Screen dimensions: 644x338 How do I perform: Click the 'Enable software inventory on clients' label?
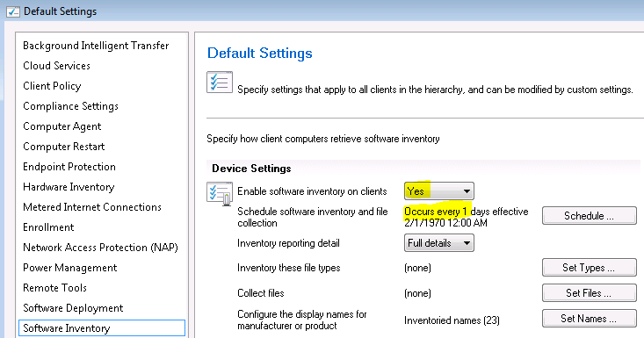pyautogui.click(x=312, y=191)
